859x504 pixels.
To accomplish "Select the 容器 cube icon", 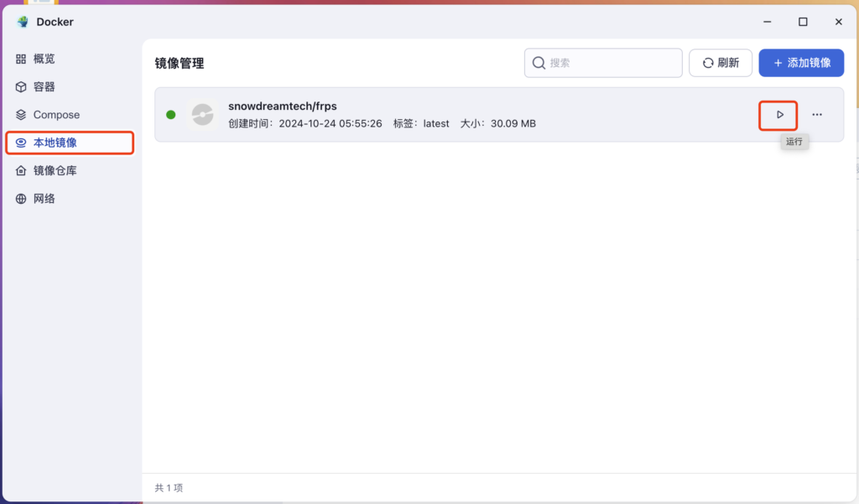I will click(21, 87).
